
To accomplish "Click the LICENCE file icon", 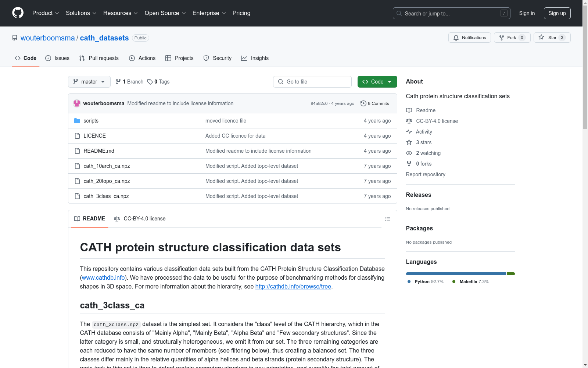I will pos(77,136).
